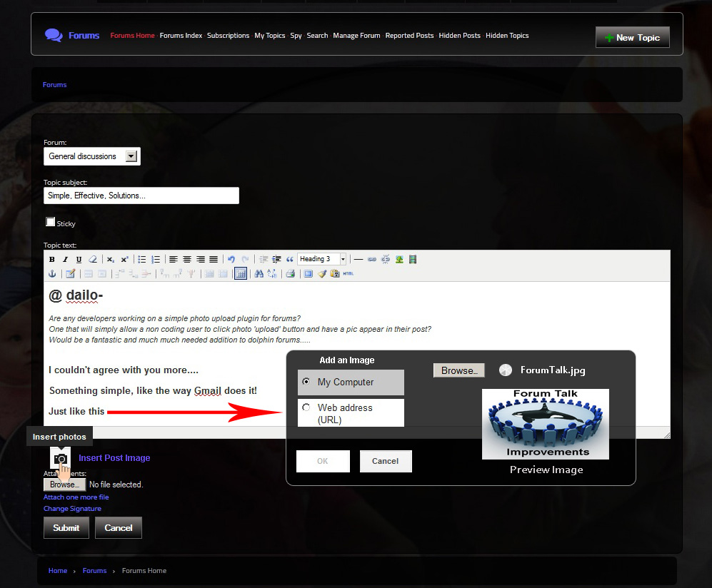View HTML source with the HTML icon
The image size is (712, 588).
pyautogui.click(x=348, y=273)
